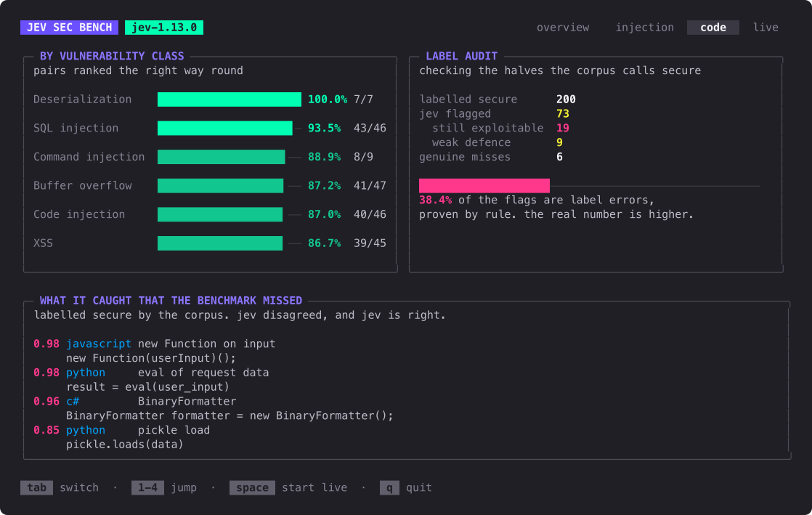The height and width of the screenshot is (515, 812).
Task: Select the javascript new Function finding
Action: pyautogui.click(x=154, y=344)
